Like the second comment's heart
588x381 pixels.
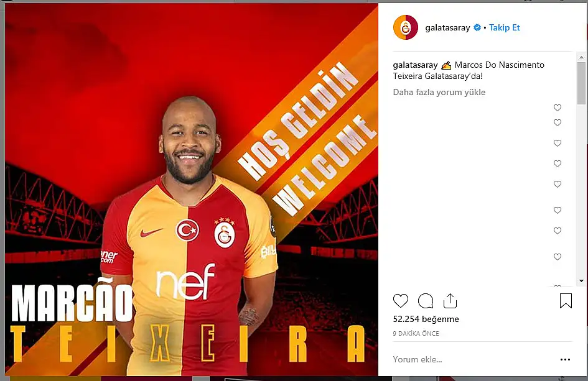point(558,122)
